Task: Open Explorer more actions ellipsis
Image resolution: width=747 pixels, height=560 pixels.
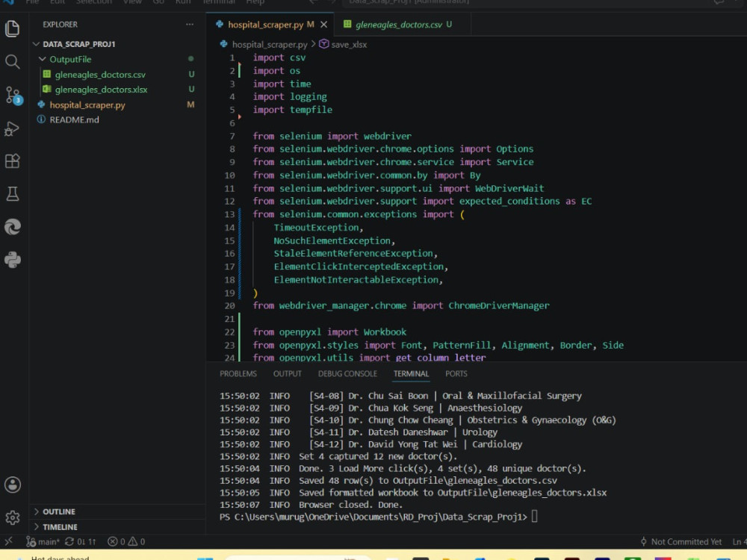Action: pyautogui.click(x=190, y=25)
